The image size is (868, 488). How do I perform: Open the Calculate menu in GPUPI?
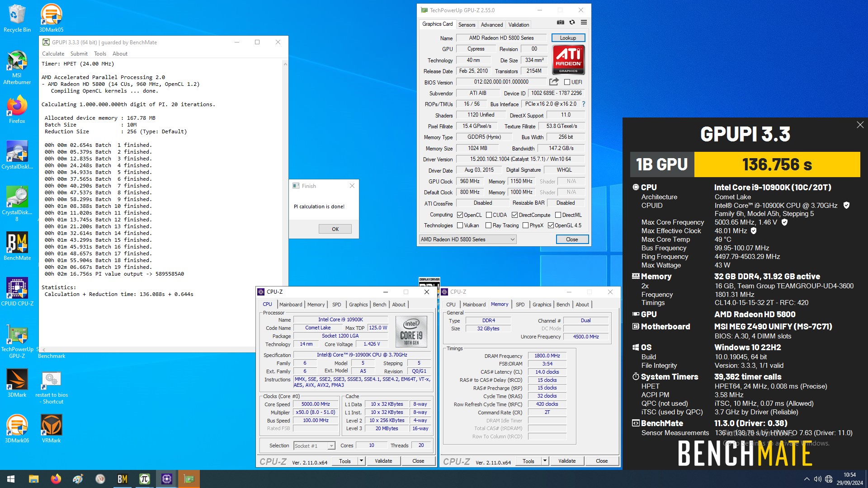point(53,54)
